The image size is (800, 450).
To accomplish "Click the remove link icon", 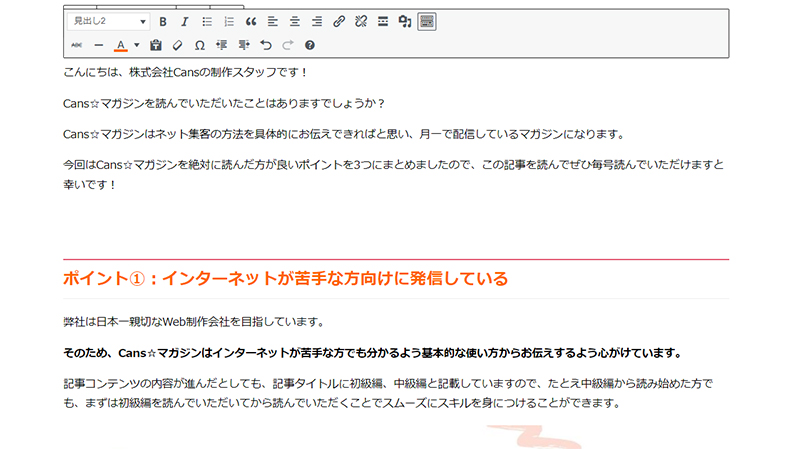I will click(x=361, y=21).
